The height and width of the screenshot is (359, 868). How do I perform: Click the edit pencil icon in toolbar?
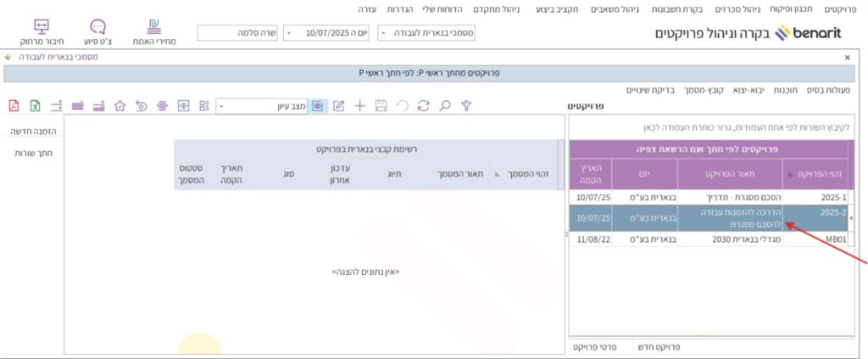pos(338,106)
